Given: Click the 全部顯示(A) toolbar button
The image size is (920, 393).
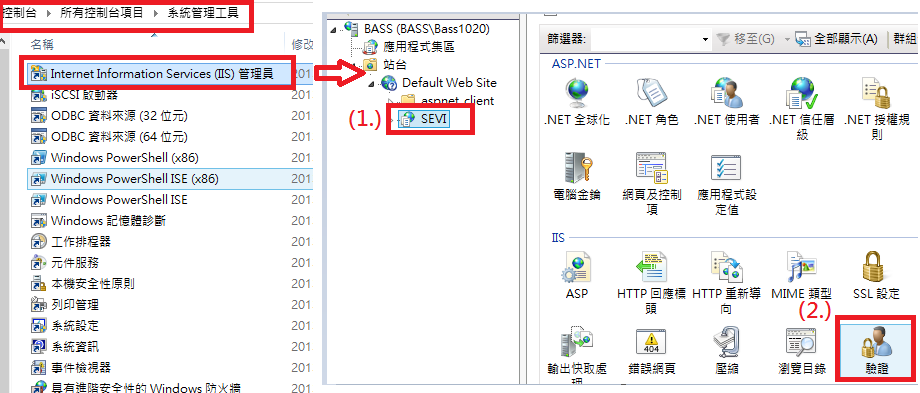Looking at the screenshot, I should click(836, 39).
